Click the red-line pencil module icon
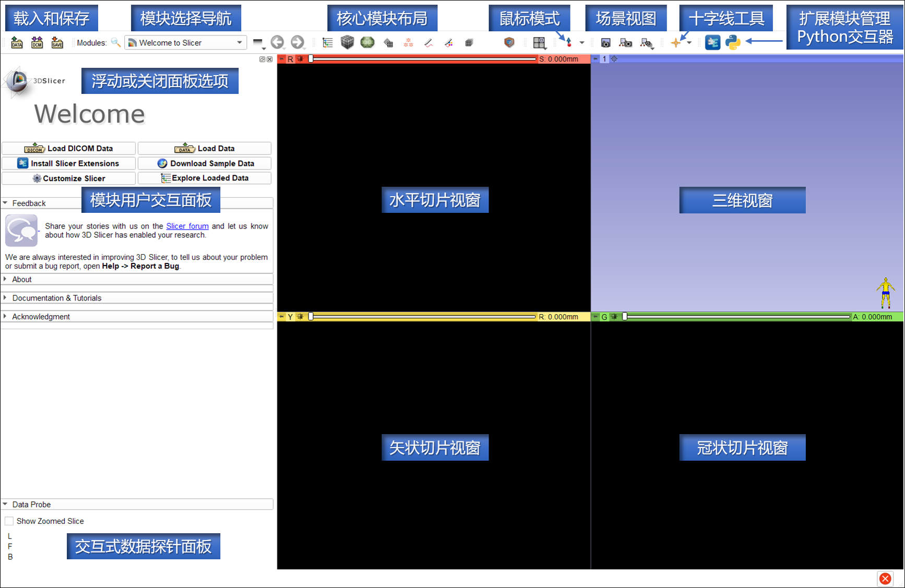Viewport: 905px width, 588px height. pyautogui.click(x=428, y=43)
